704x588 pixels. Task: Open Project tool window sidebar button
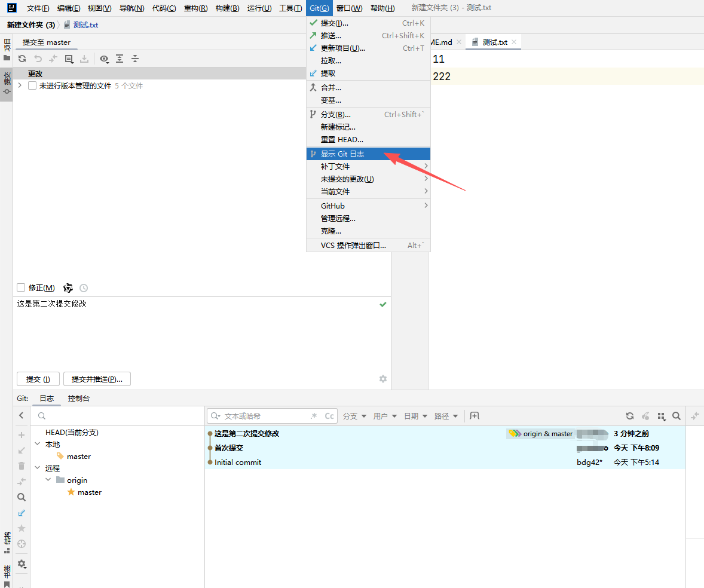7,50
